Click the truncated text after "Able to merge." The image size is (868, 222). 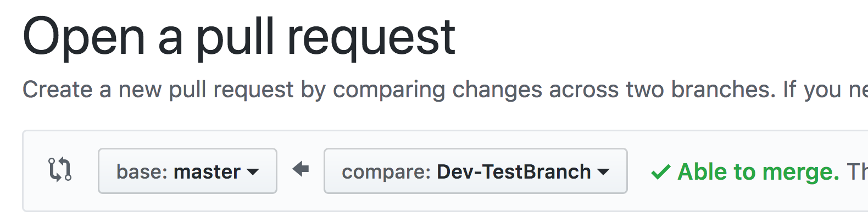tap(857, 172)
